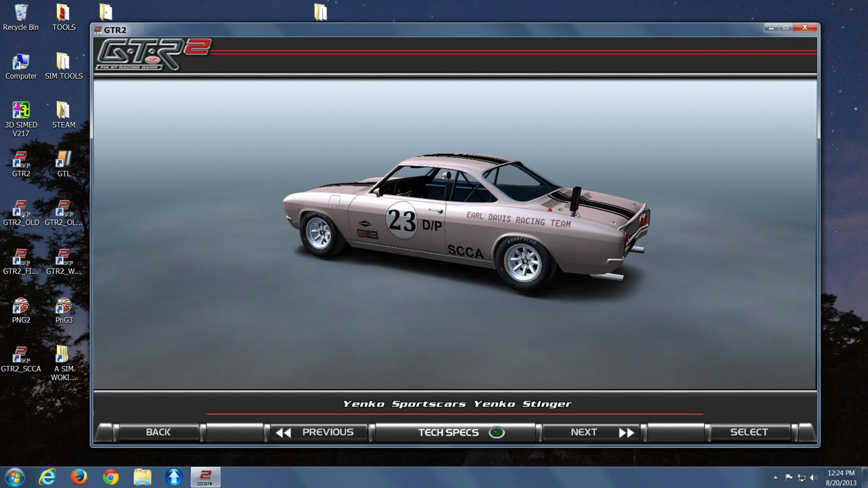Open the A SIM WOKI... folder
The image size is (868, 488).
click(x=64, y=363)
